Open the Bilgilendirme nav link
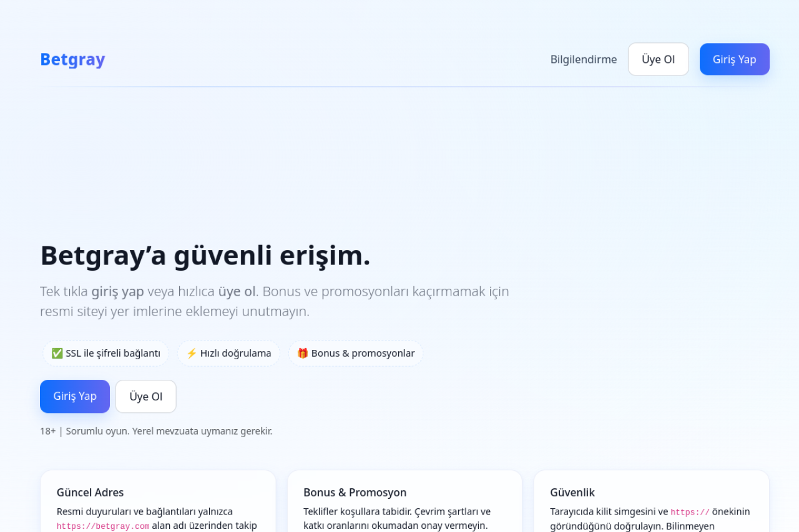Image resolution: width=799 pixels, height=532 pixels. [x=584, y=59]
